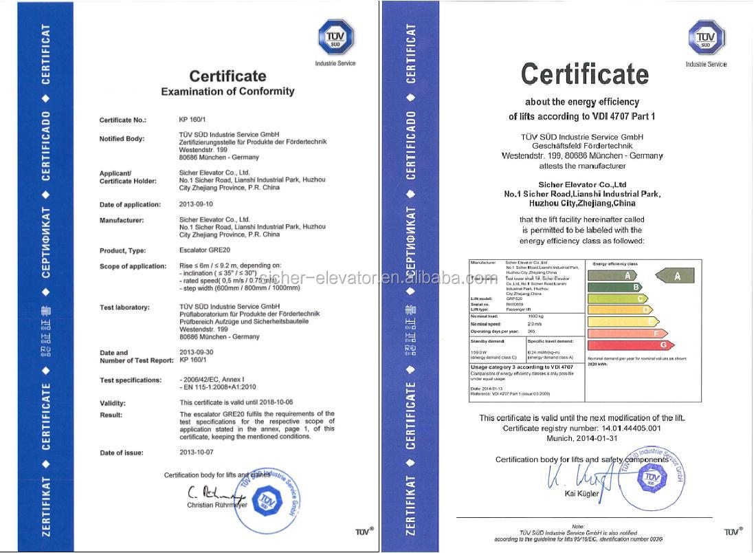Click "of lifts according to VDI 4707 Part 1"
The width and height of the screenshot is (756, 553).
tap(582, 116)
